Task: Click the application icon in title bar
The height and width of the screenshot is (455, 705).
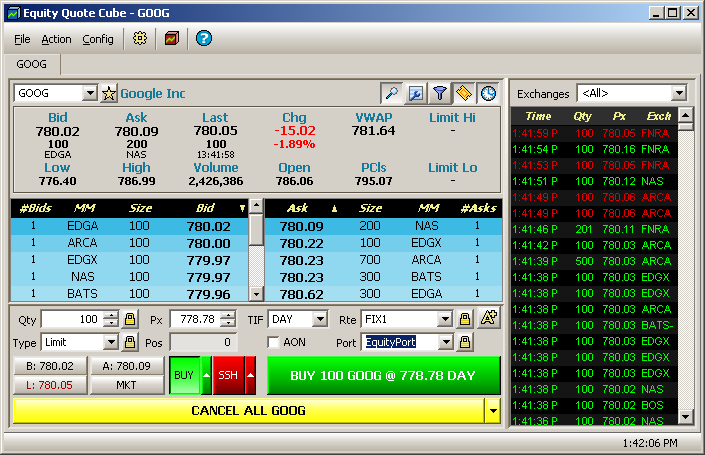Action: click(x=13, y=13)
